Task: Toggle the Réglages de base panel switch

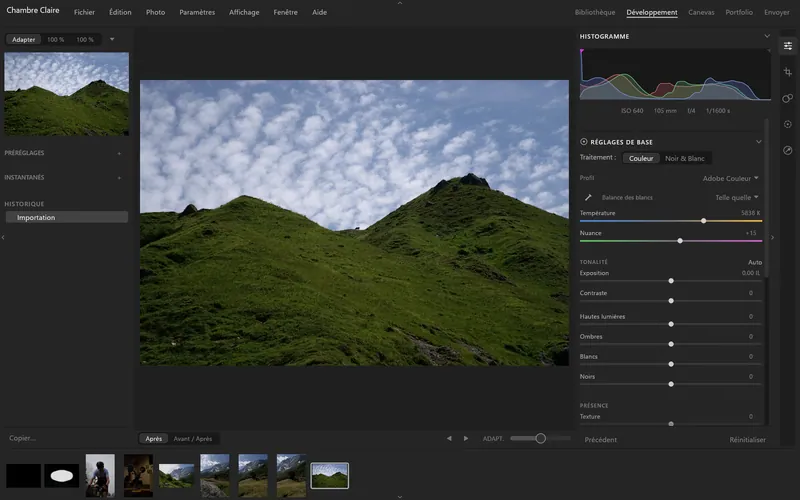Action: [584, 142]
